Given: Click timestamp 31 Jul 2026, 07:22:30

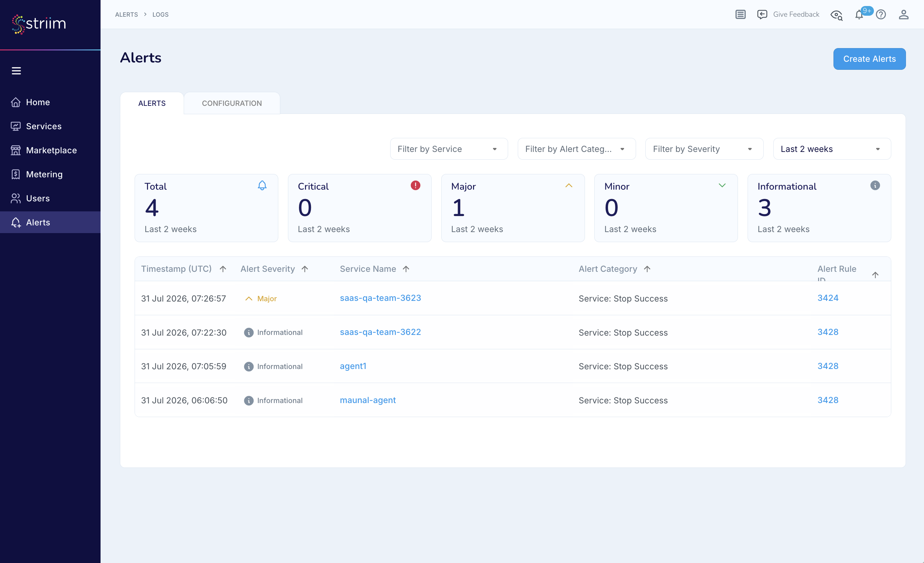Looking at the screenshot, I should (x=184, y=333).
